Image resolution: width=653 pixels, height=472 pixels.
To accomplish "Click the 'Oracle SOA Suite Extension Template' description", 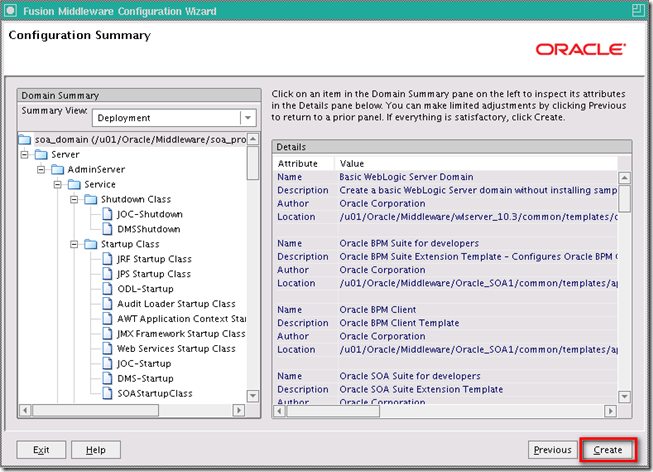I will (421, 390).
